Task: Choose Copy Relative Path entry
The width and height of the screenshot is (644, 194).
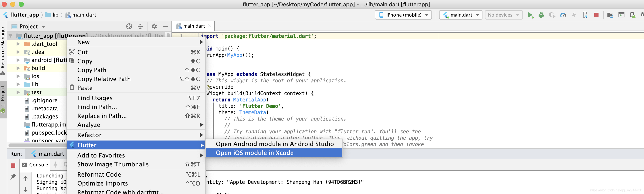Action: pyautogui.click(x=136, y=79)
